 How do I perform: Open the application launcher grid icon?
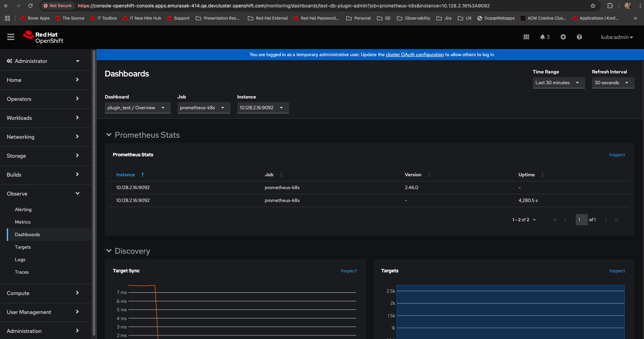click(526, 37)
